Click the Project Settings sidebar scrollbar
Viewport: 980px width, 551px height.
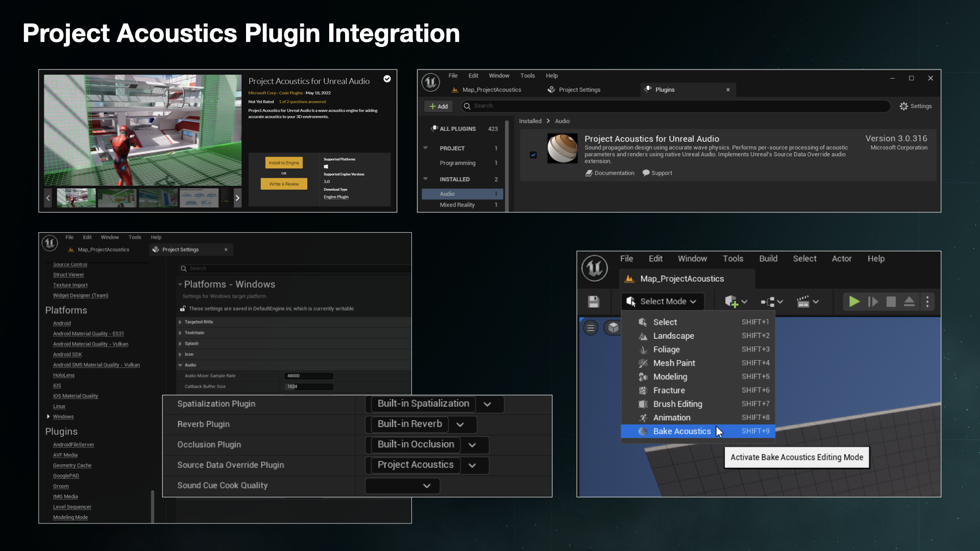click(152, 506)
